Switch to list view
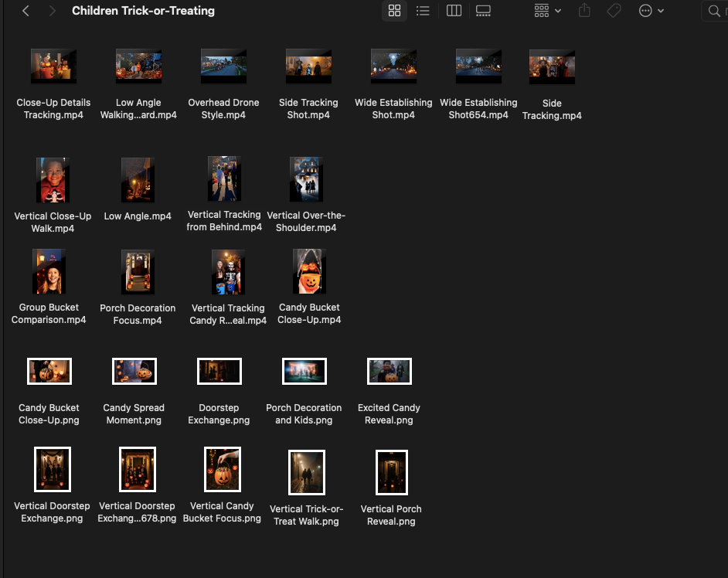 tap(423, 11)
